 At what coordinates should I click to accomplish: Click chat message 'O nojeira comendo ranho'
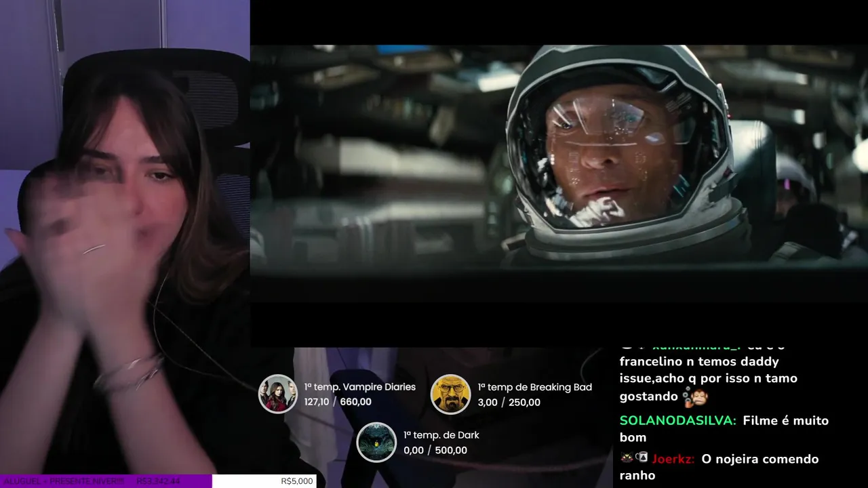coord(719,467)
